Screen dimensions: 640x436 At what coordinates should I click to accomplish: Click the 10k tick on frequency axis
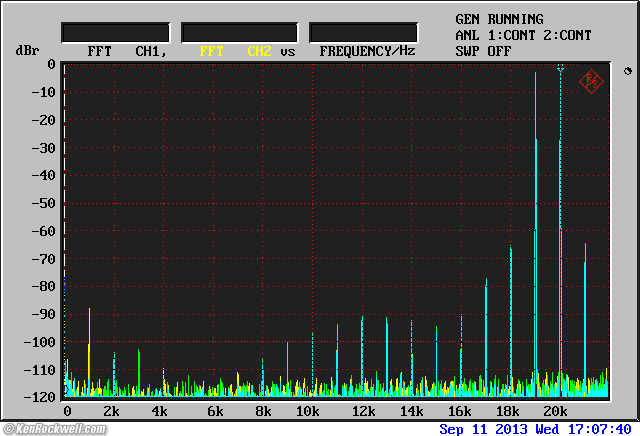(x=307, y=412)
